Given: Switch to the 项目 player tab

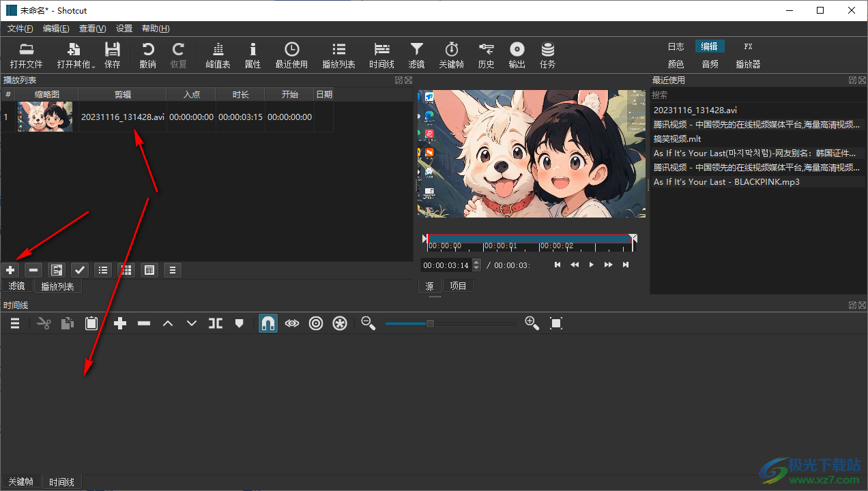Looking at the screenshot, I should click(458, 286).
